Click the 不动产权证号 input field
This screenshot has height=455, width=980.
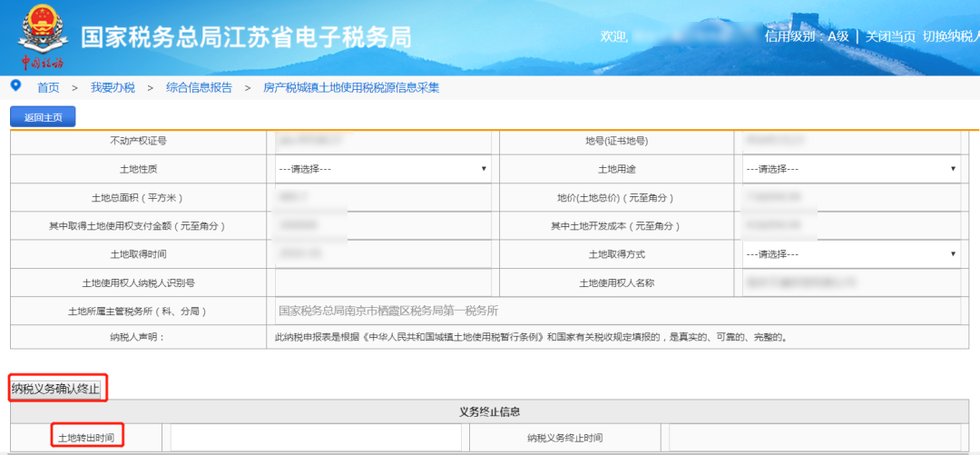(382, 141)
